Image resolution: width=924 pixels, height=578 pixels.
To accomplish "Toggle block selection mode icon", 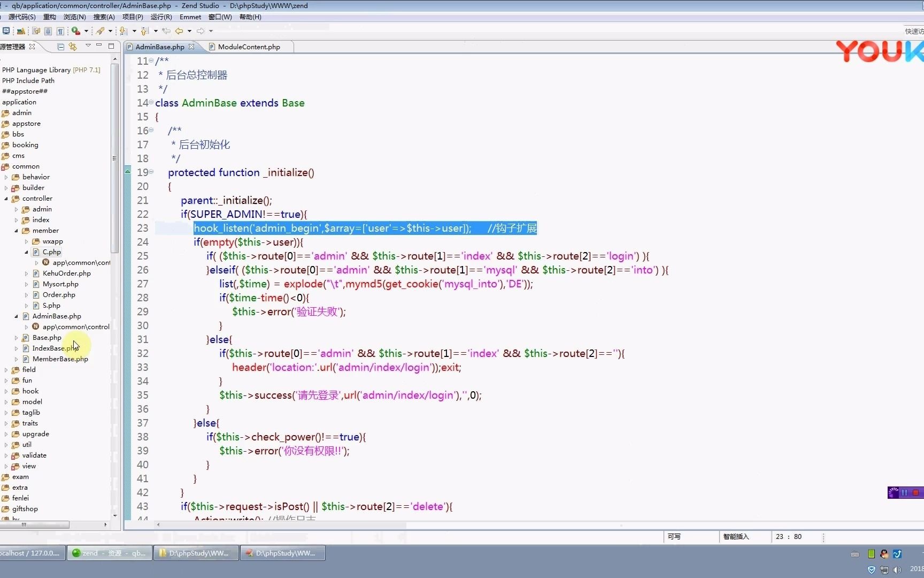I will pos(48,31).
